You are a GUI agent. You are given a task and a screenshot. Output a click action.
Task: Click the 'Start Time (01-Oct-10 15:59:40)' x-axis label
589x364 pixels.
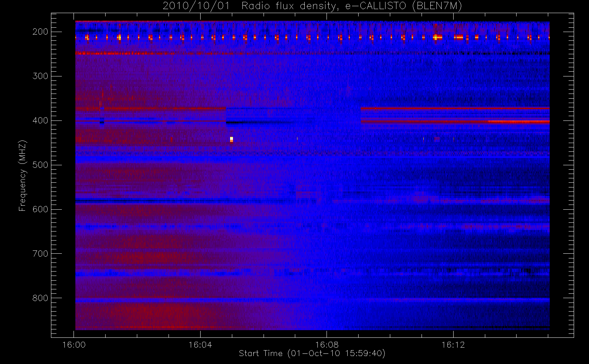coord(312,353)
